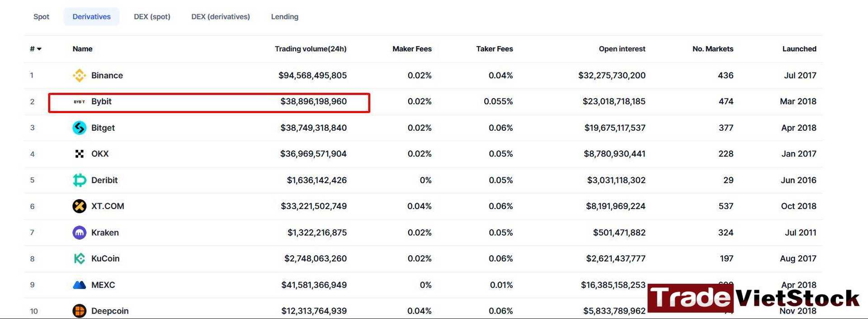Sort by Launched column header
Viewport: 868px width, 319px height.
click(x=799, y=49)
